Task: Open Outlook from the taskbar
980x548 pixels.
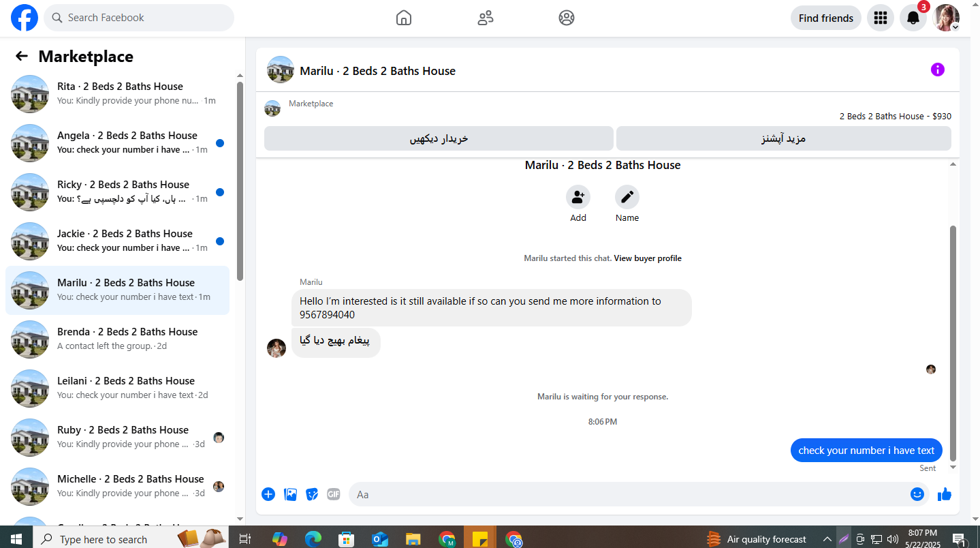Action: coord(380,539)
